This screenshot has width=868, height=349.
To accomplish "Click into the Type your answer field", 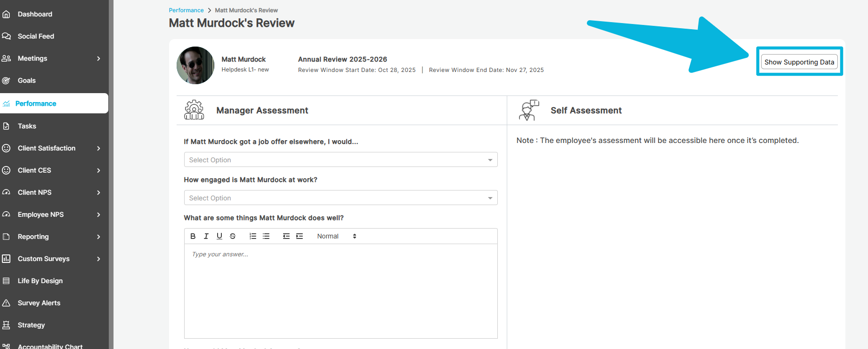I will point(341,291).
